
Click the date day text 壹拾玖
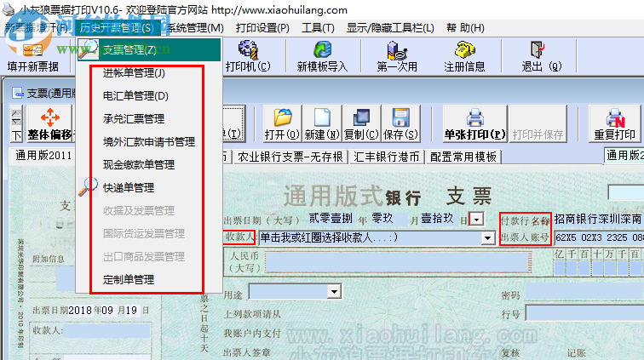click(437, 219)
